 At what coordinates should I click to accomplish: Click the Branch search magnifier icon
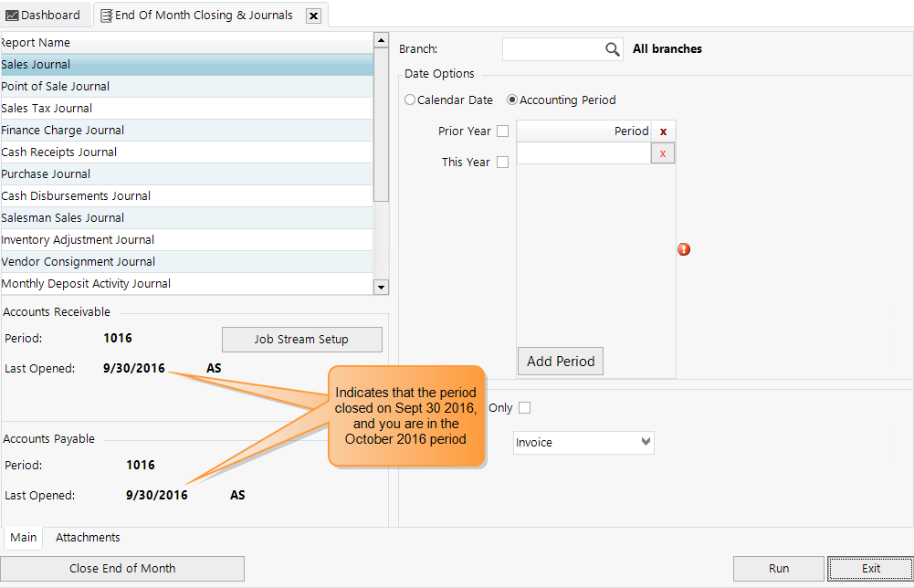(613, 49)
